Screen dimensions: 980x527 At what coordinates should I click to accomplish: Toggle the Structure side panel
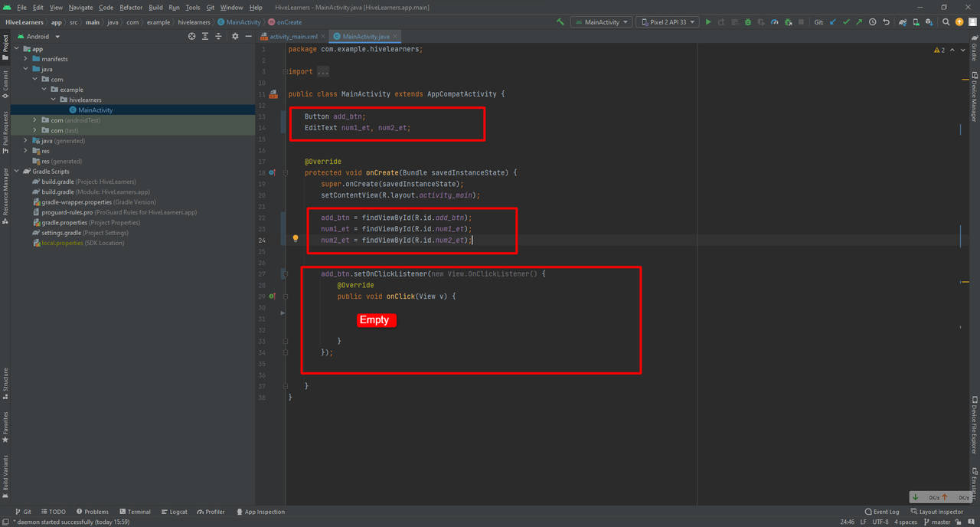[5, 383]
